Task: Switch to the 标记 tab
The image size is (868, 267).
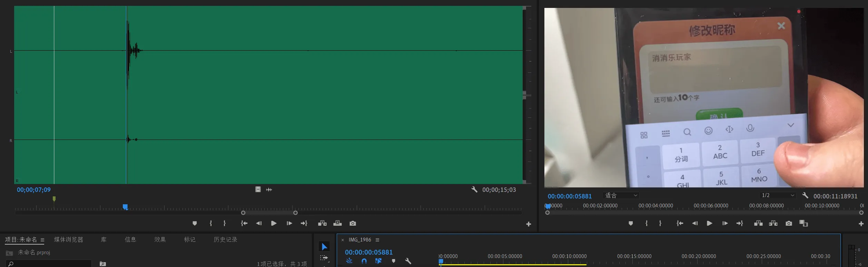Action: click(x=190, y=239)
